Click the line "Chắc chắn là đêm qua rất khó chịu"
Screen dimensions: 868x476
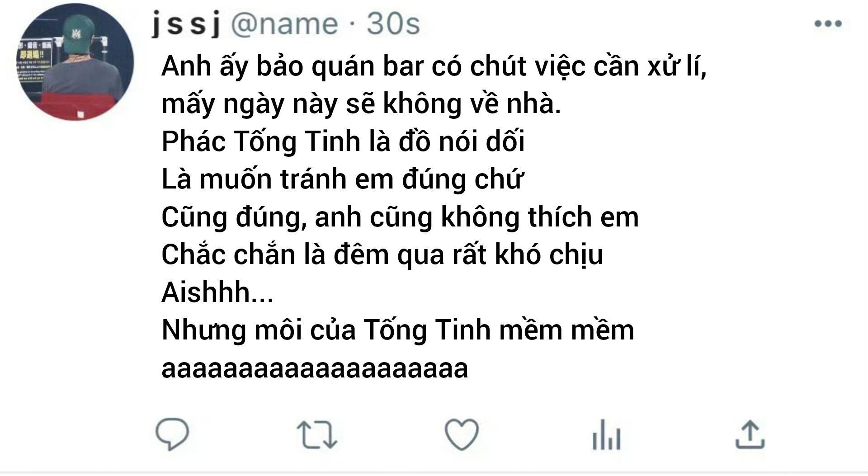coord(382,255)
